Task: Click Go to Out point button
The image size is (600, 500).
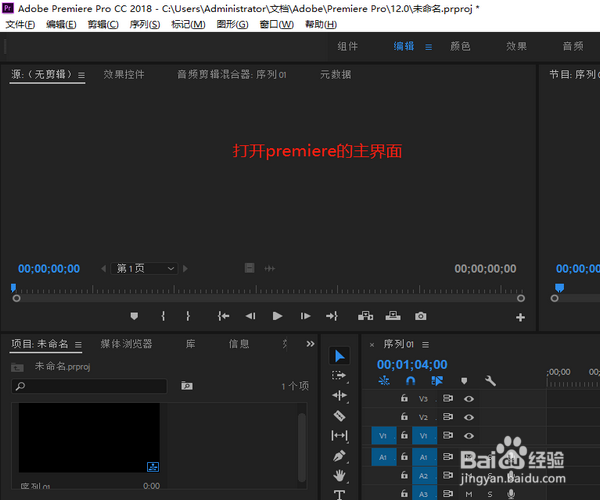Action: pyautogui.click(x=332, y=316)
